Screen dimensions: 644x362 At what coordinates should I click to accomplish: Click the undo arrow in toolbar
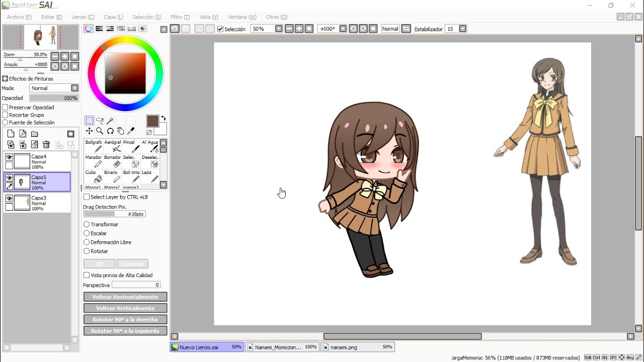175,29
